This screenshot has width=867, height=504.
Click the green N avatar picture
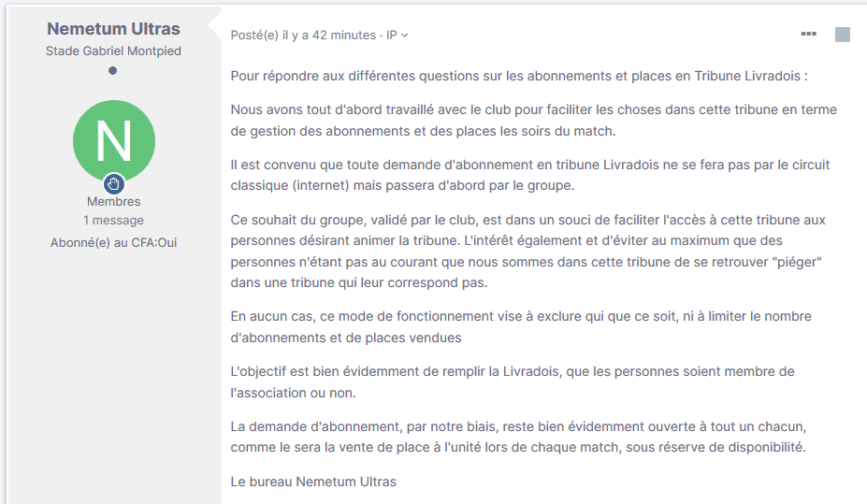[x=114, y=141]
